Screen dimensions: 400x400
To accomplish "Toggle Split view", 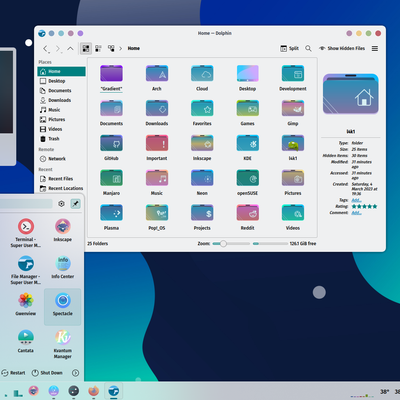I will (x=289, y=48).
